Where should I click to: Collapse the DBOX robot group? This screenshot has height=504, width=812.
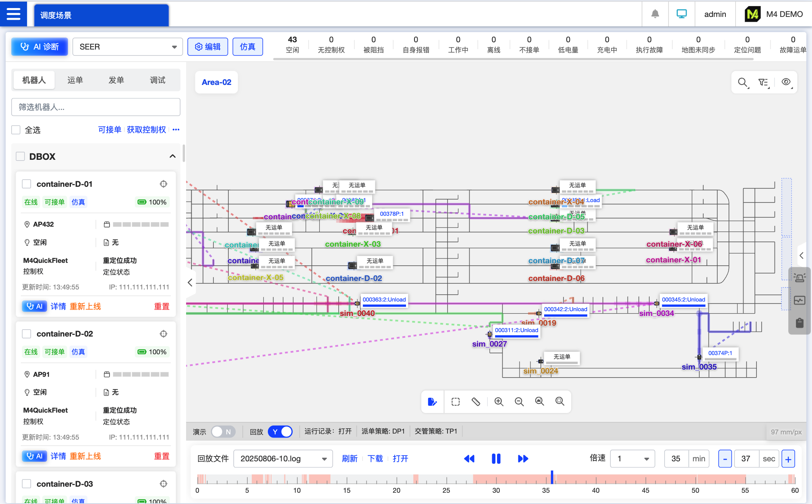coord(172,156)
